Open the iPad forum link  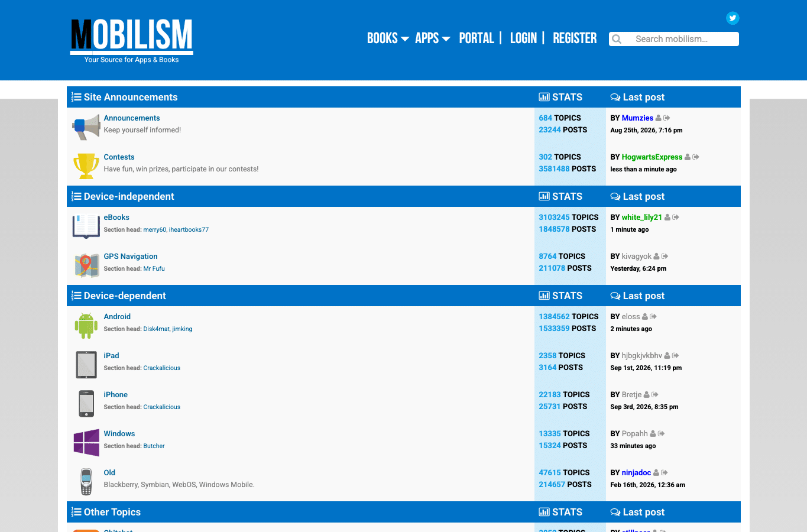[x=111, y=356]
